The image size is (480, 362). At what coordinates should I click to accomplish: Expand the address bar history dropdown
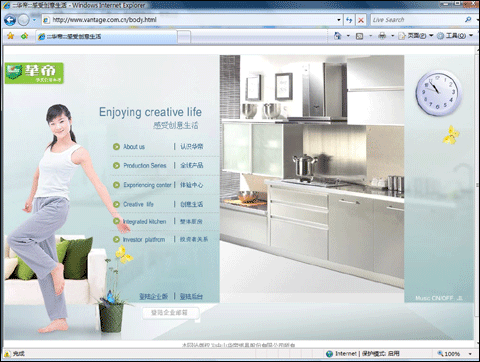tap(339, 20)
